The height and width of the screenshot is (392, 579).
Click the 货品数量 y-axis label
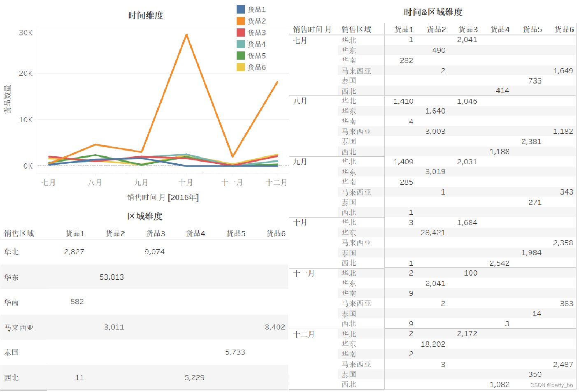point(7,100)
